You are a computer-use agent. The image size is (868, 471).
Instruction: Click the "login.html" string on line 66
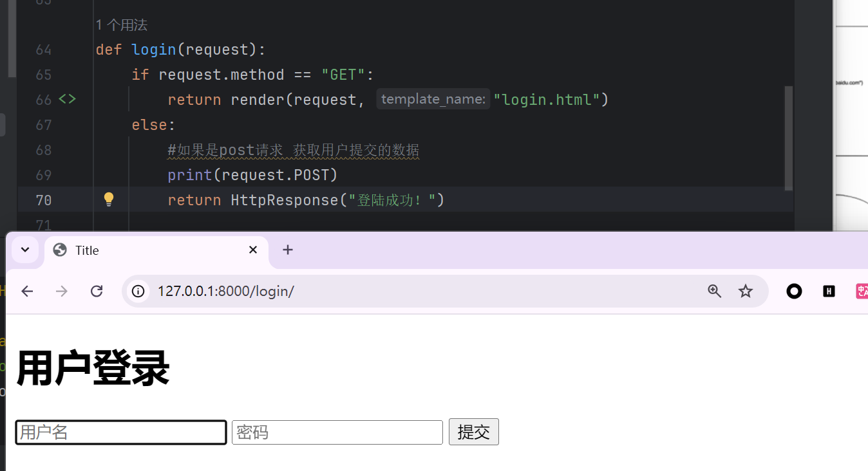pos(547,100)
